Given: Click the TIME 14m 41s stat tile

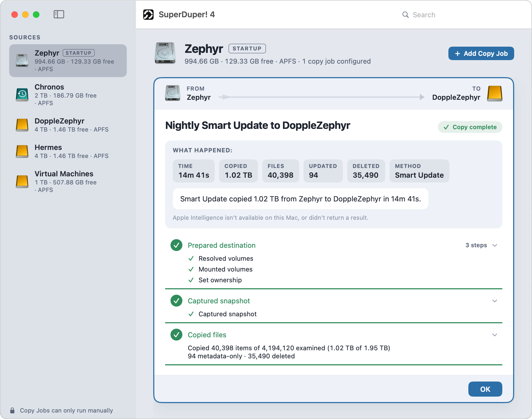Looking at the screenshot, I should [x=194, y=171].
